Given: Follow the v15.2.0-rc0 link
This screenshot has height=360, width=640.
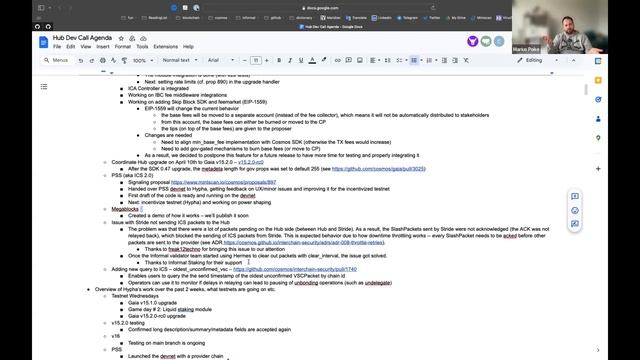Looking at the screenshot, I should 251,162.
